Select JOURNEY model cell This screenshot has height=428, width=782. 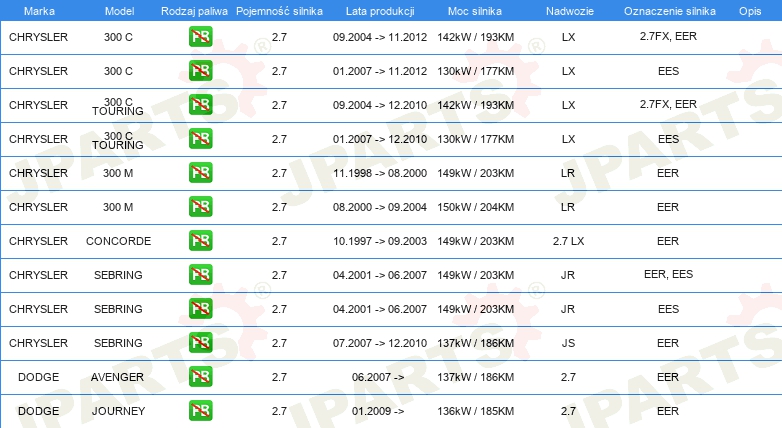pos(118,411)
